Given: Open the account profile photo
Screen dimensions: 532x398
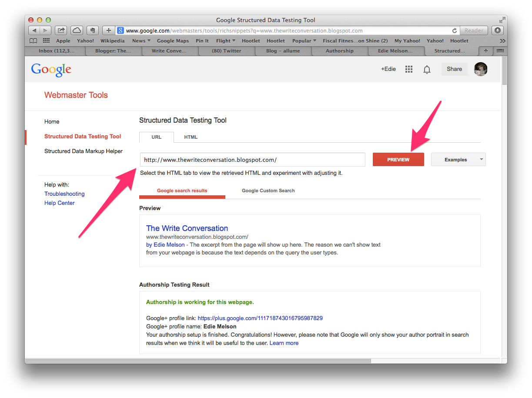Looking at the screenshot, I should (481, 69).
